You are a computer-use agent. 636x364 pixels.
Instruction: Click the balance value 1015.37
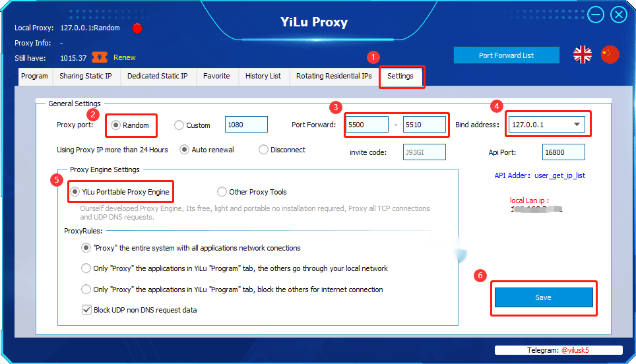[x=73, y=58]
